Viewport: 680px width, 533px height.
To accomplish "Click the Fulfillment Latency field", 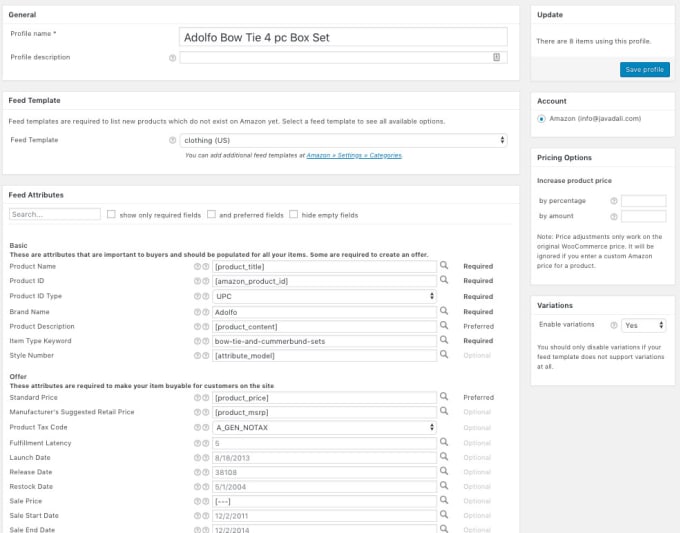I will click(x=324, y=443).
